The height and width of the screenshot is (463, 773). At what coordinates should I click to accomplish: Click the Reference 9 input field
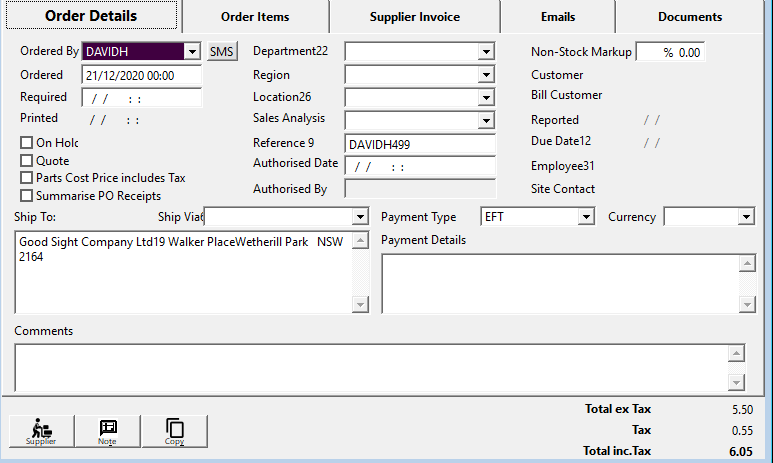tap(419, 144)
